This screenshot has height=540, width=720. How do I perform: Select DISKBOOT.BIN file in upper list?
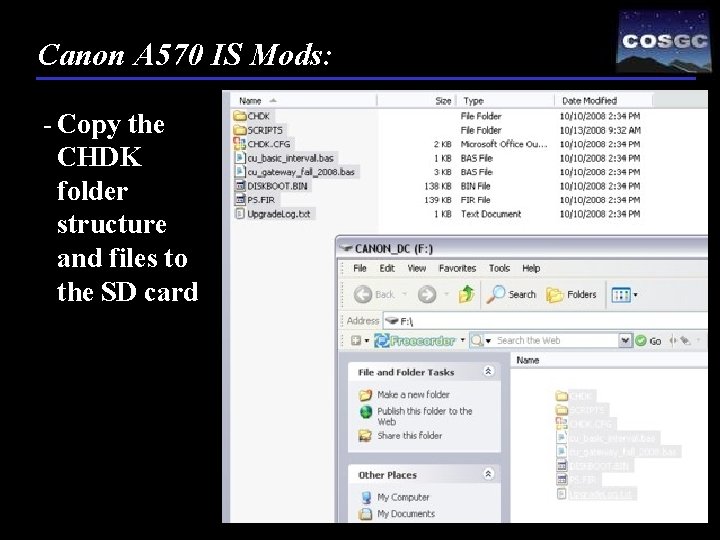pos(271,186)
